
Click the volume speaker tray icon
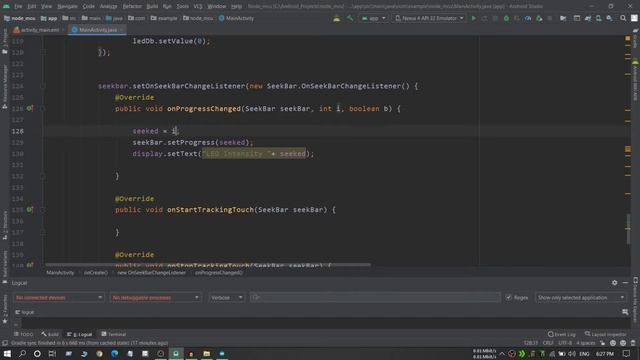572,353
